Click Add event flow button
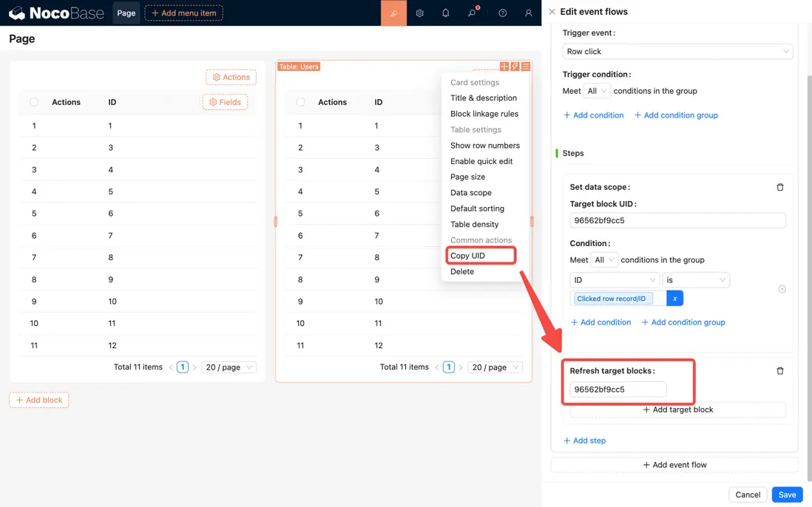 click(x=674, y=465)
